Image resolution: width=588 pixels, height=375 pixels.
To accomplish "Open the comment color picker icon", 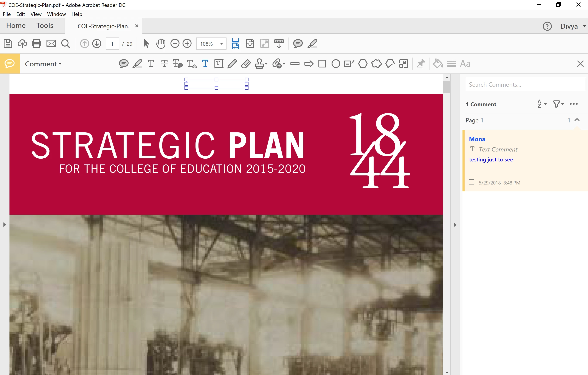I will click(438, 64).
